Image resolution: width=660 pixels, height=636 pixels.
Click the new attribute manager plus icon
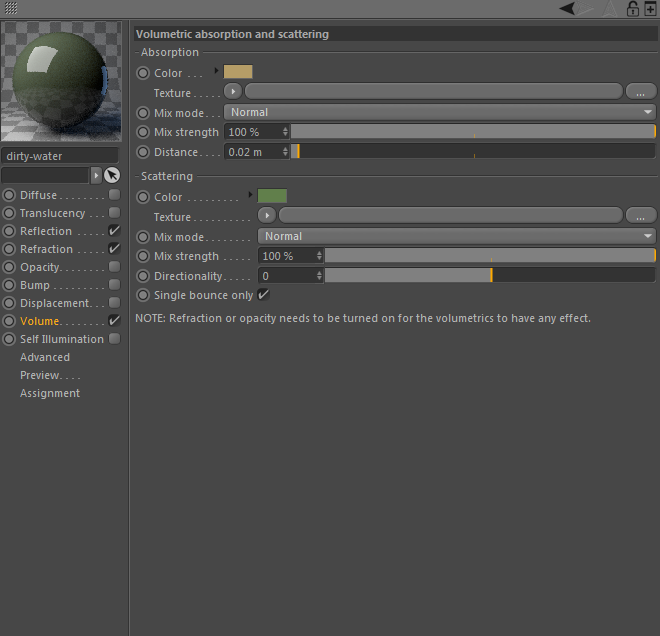[650, 8]
